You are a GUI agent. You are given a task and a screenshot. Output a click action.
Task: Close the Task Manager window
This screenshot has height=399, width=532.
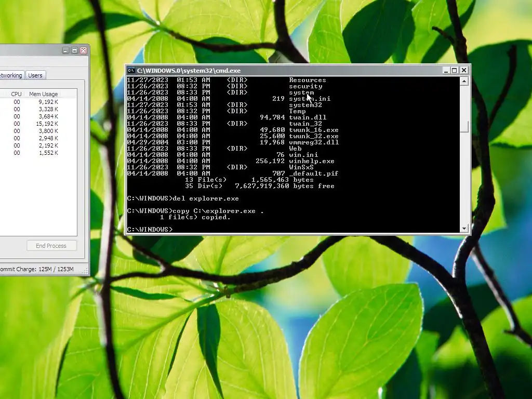84,50
